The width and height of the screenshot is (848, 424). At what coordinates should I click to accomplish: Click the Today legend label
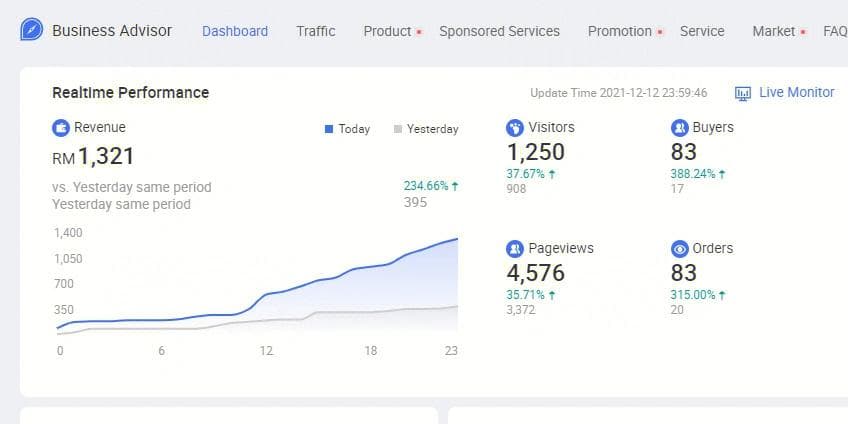pyautogui.click(x=354, y=129)
